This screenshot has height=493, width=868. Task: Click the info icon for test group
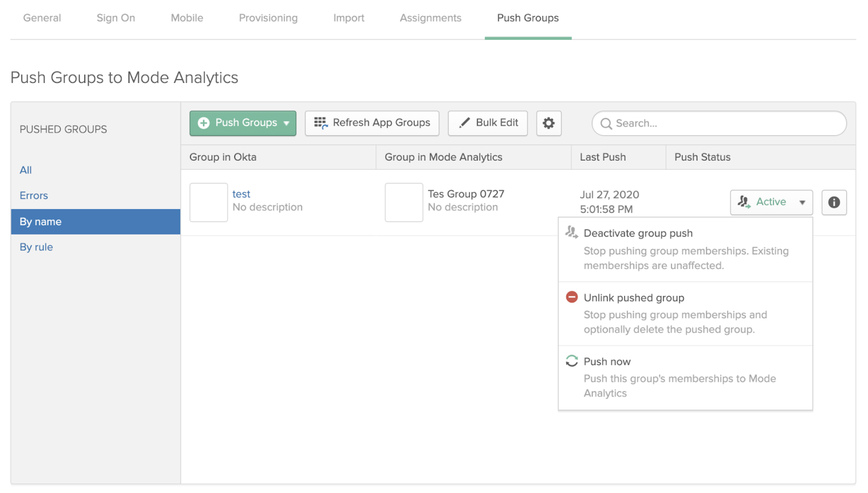(x=834, y=202)
